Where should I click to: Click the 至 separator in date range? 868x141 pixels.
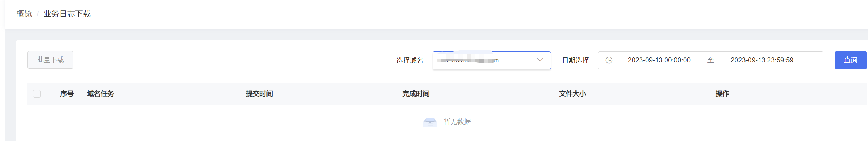711,60
